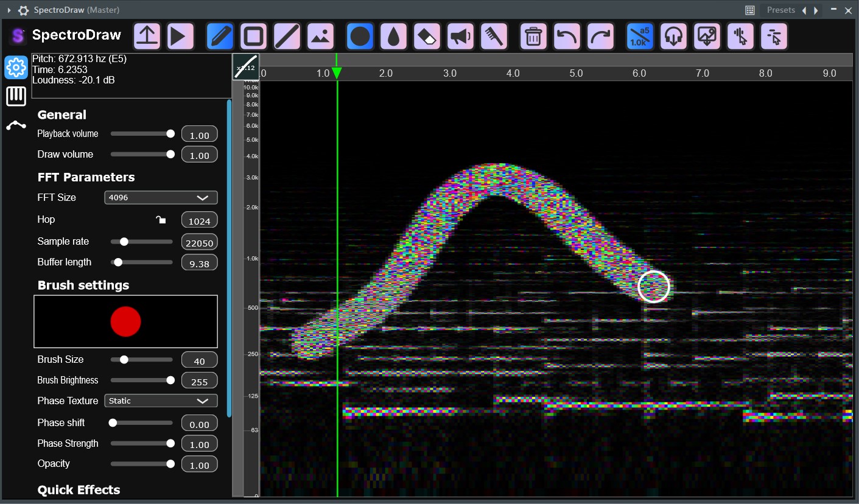Adjust the Buffer length slider
Viewport: 859px width, 504px height.
pyautogui.click(x=142, y=262)
